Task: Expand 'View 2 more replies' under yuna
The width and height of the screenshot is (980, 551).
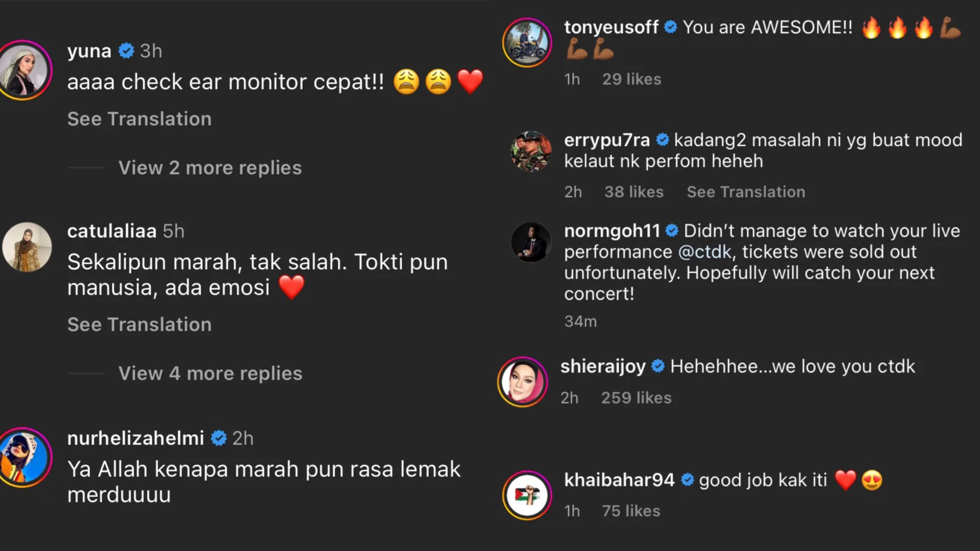Action: (210, 168)
